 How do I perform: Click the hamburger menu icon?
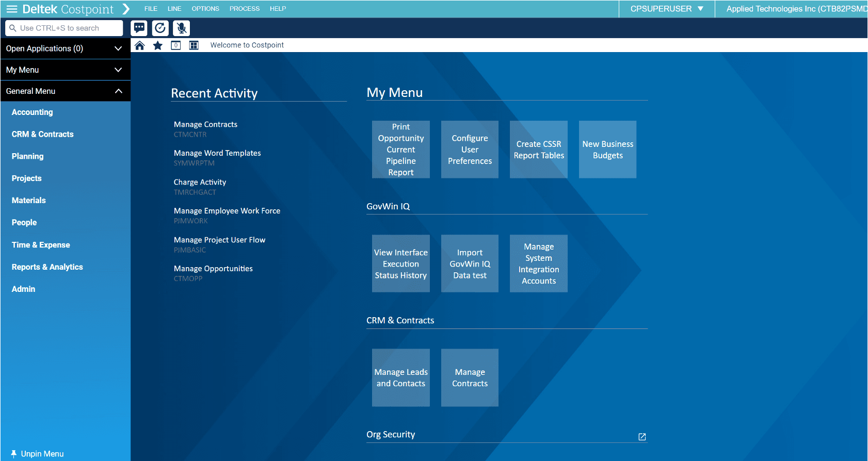(x=11, y=9)
